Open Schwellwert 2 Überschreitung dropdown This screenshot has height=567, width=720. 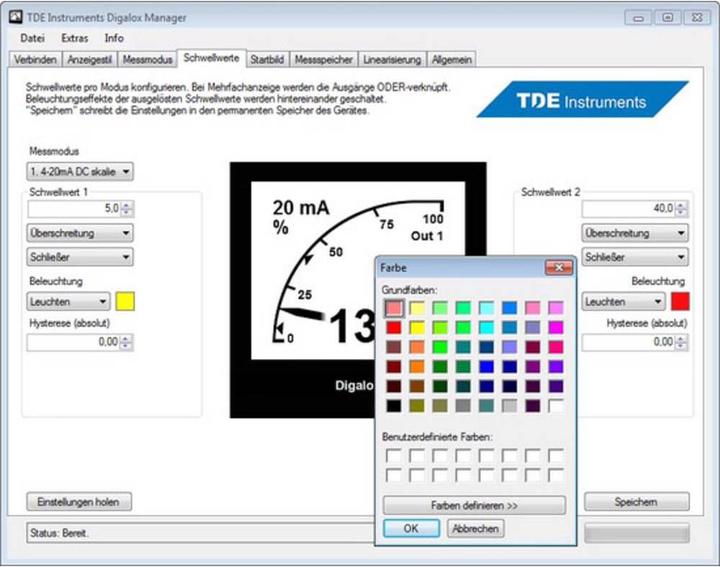[x=635, y=233]
